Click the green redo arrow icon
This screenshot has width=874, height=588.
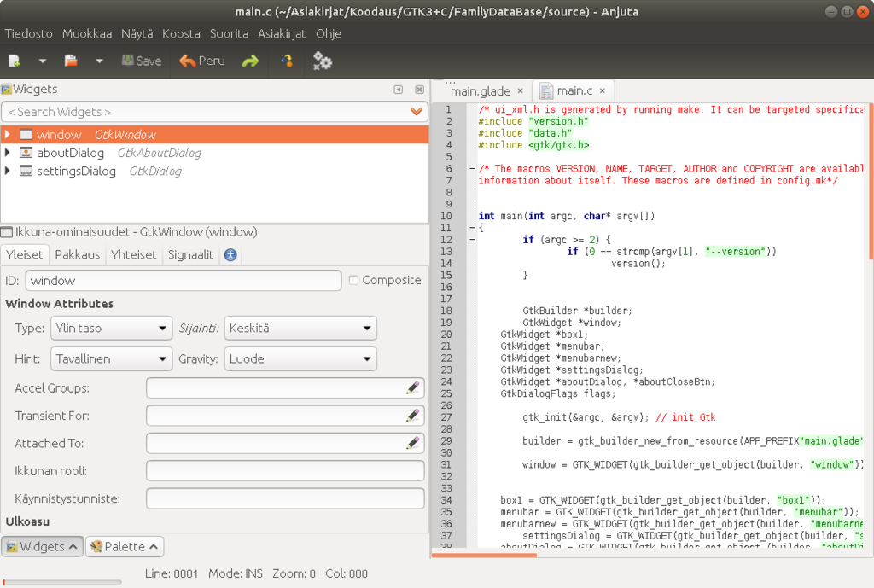pyautogui.click(x=250, y=61)
